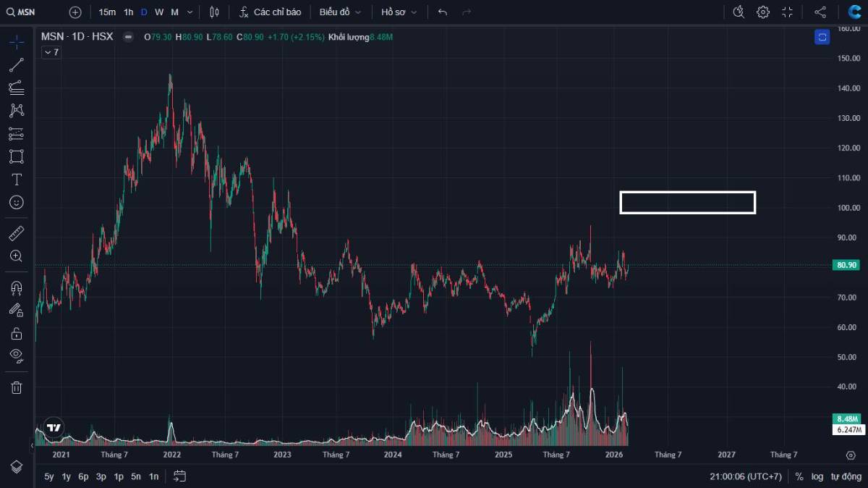Expand the timeframe interval dropdown chevron
868x488 pixels.
click(x=190, y=12)
